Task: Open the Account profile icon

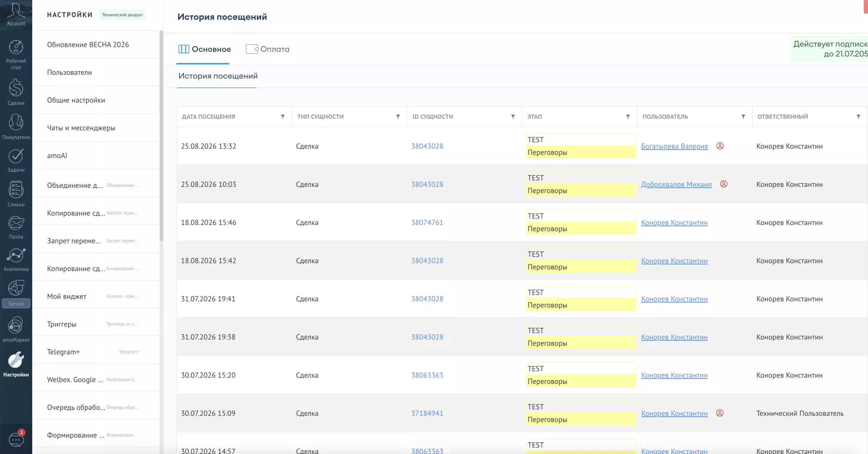Action: coord(16,11)
